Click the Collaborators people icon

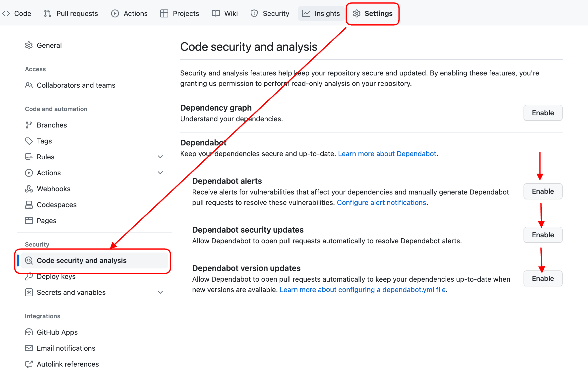pos(29,85)
